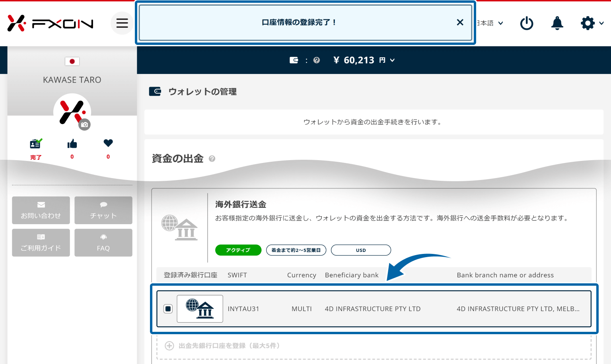Click the thumbs-up icon
611x364 pixels.
click(x=72, y=143)
